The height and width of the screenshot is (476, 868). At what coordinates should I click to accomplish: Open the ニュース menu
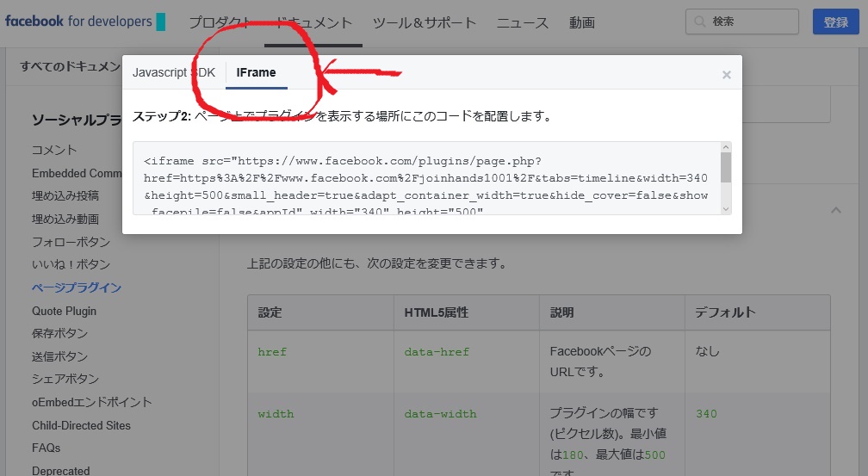(x=522, y=22)
